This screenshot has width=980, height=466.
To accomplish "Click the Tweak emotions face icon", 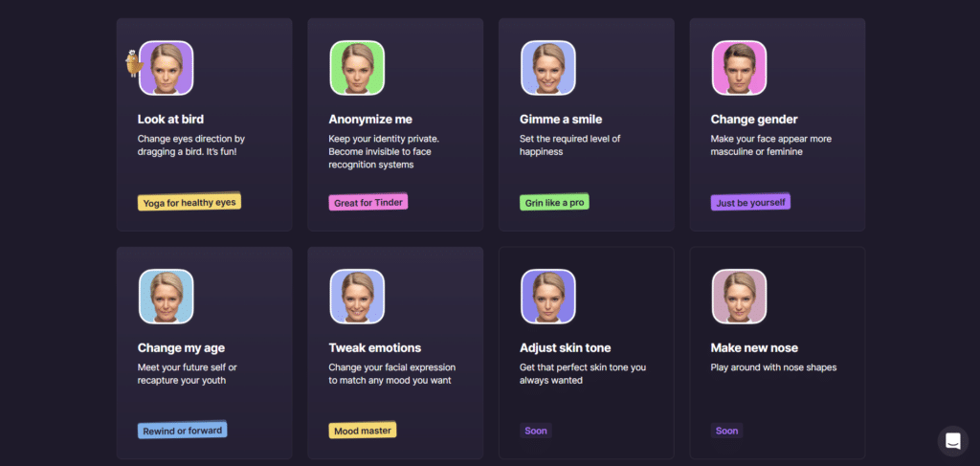I will (357, 297).
